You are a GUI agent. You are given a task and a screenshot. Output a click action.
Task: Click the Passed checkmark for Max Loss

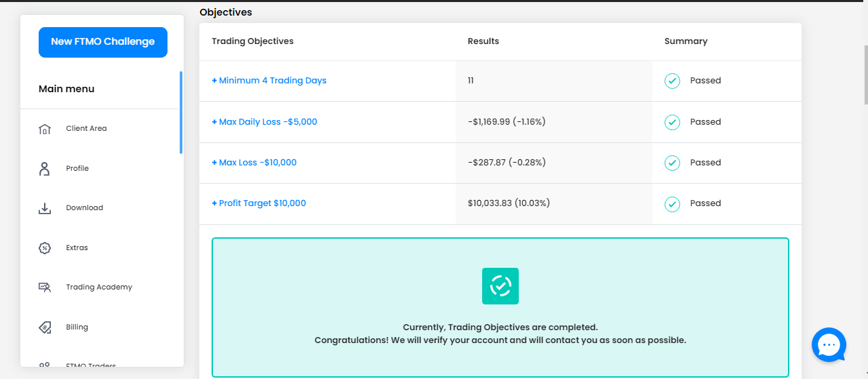click(672, 163)
